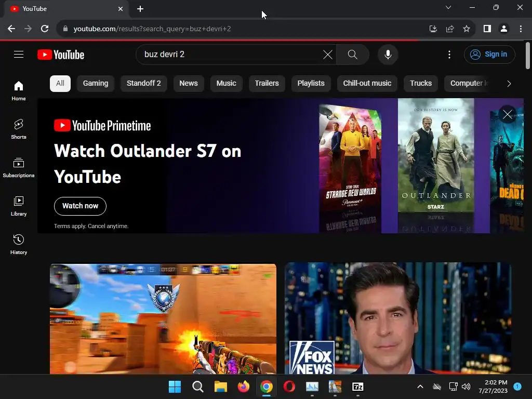Select the Chill-out music chip
532x399 pixels.
(367, 84)
